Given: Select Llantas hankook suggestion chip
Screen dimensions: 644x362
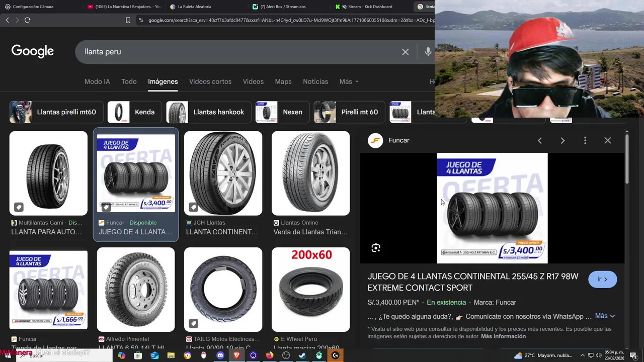Looking at the screenshot, I should pos(208,112).
